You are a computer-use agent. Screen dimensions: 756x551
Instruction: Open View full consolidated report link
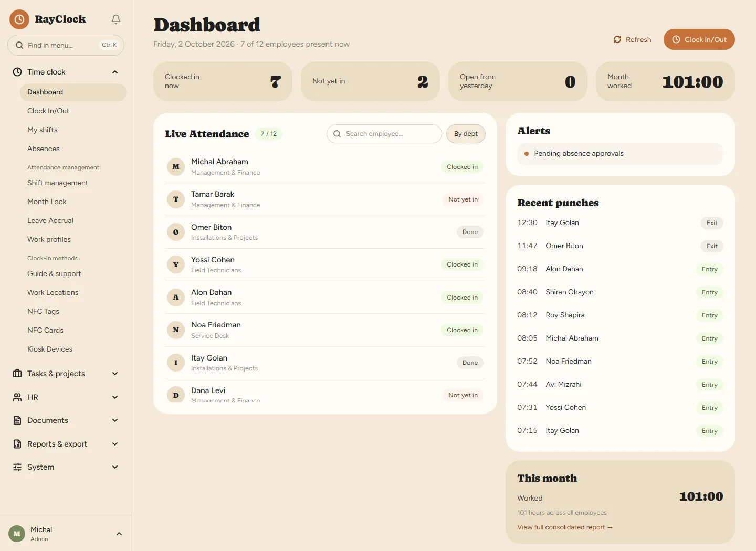tap(565, 527)
